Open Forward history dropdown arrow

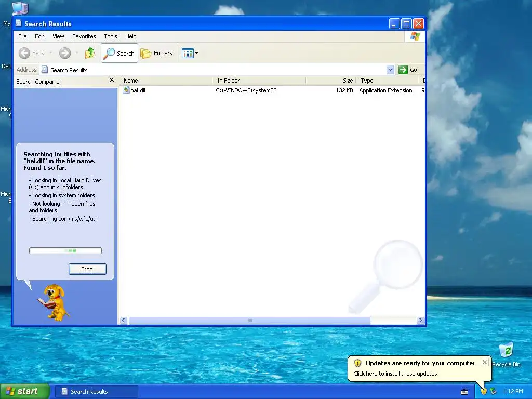pos(77,53)
